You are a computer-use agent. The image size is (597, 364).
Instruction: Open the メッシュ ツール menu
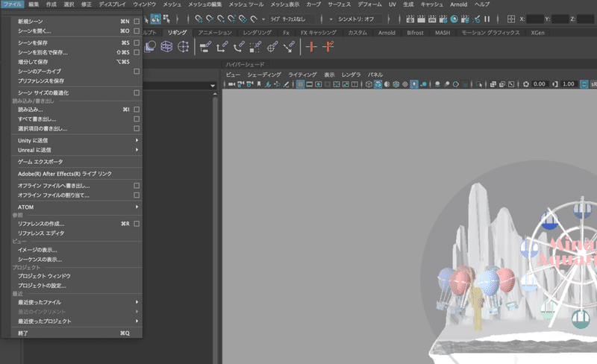click(x=246, y=4)
